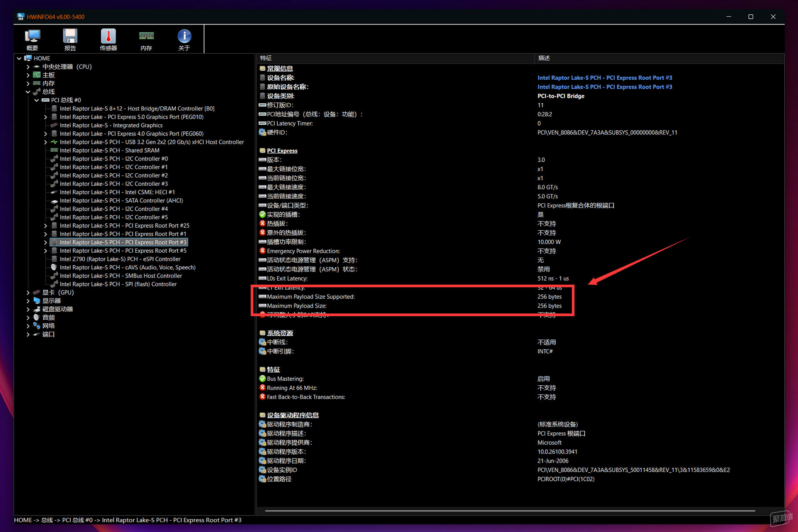Select PCI Express Root Port #1
This screenshot has height=532, width=798.
(x=123, y=234)
